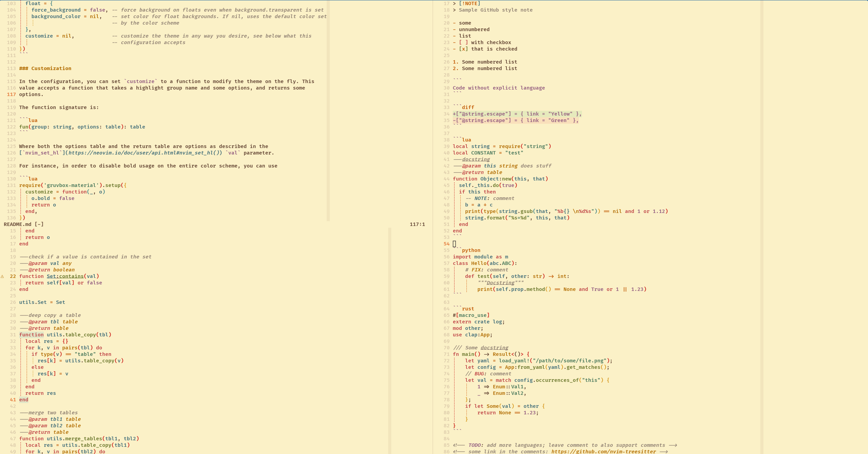Click the checked '[x]' box 'that is checked'
868x454 pixels.
coord(463,49)
